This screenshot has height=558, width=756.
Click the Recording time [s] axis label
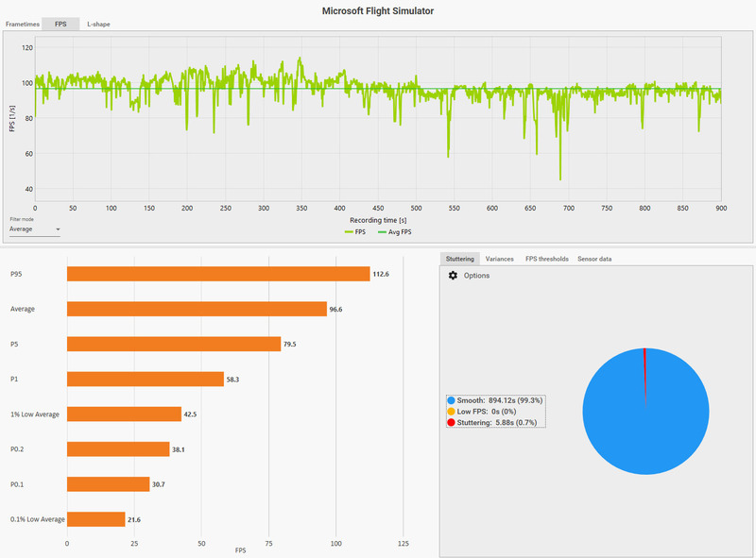click(x=378, y=220)
